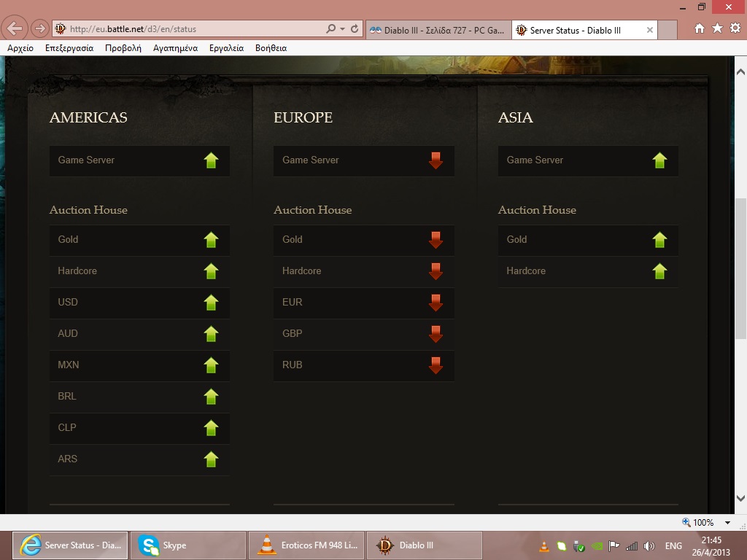This screenshot has height=560, width=747.
Task: Click the ENG language indicator
Action: 673,545
